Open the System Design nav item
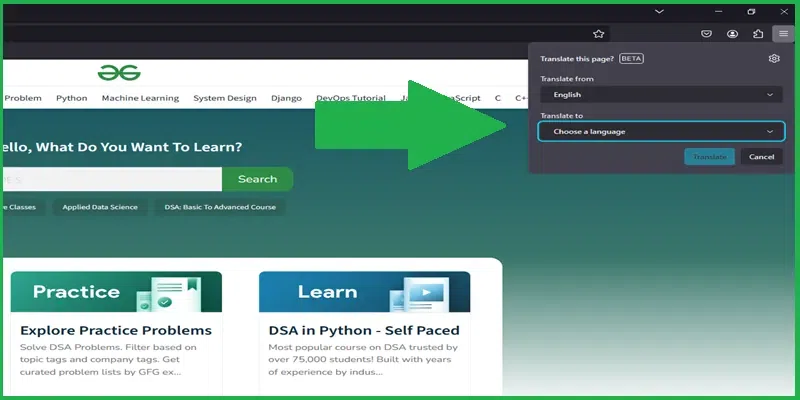This screenshot has height=400, width=800. pyautogui.click(x=225, y=98)
